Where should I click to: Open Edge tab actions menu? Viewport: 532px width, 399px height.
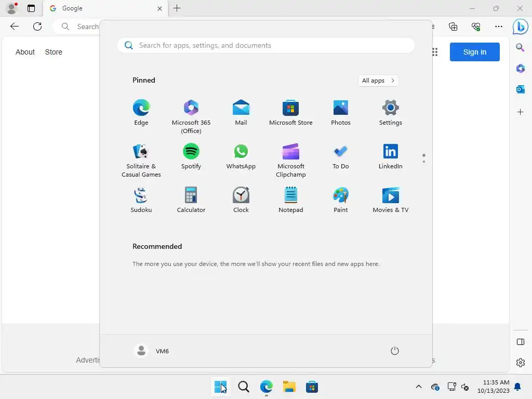click(31, 8)
